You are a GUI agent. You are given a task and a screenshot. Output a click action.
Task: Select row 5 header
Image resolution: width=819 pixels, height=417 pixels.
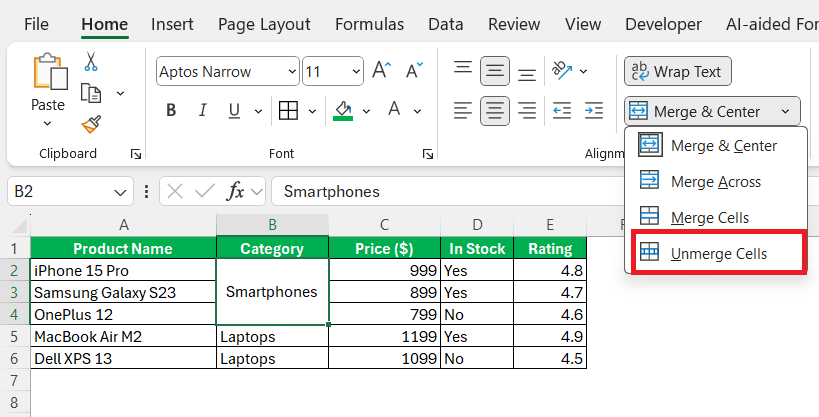(x=15, y=336)
